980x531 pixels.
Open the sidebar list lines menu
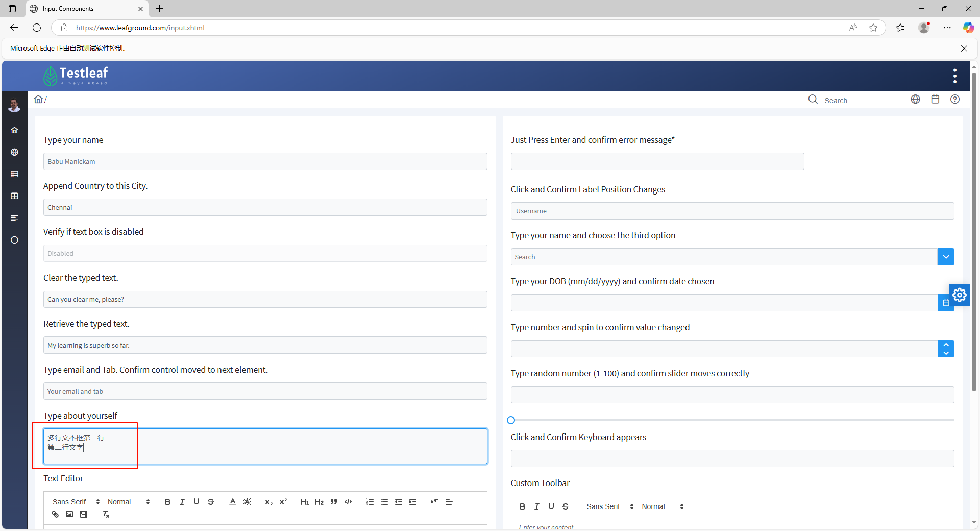pos(14,218)
